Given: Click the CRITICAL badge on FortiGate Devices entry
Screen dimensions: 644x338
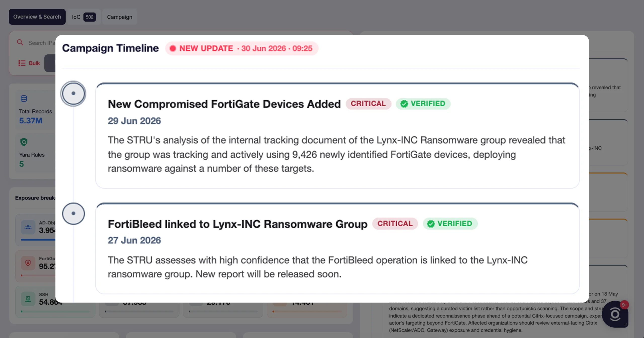Looking at the screenshot, I should click(x=368, y=104).
